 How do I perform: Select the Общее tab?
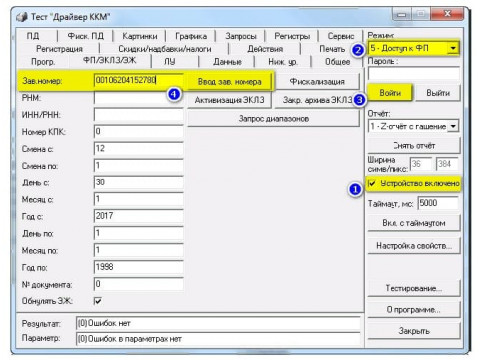point(337,62)
